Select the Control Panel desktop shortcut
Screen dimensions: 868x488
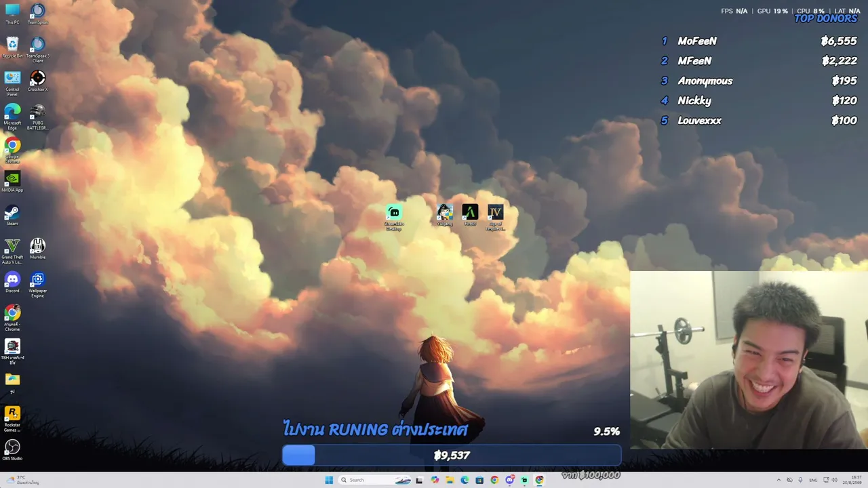pos(12,83)
